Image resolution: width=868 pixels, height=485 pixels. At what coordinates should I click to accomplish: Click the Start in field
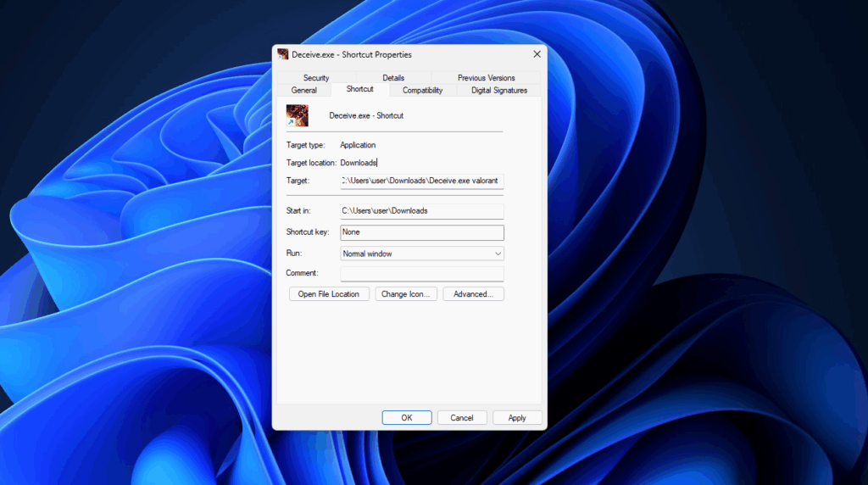422,211
